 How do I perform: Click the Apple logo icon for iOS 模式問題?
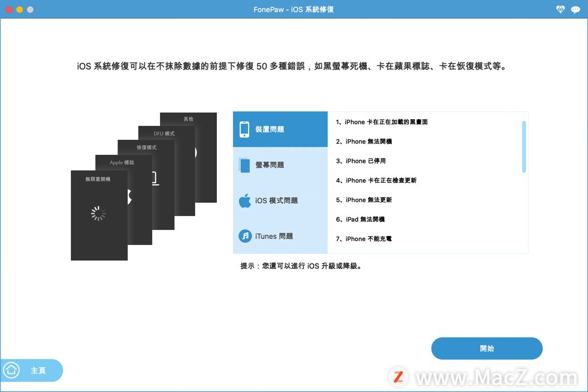[x=245, y=200]
